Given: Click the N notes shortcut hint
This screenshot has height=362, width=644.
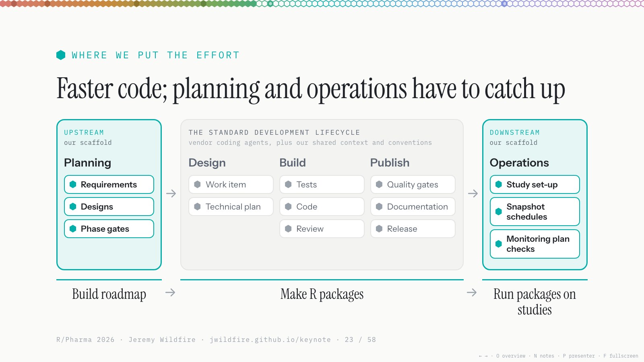Looking at the screenshot, I should pos(544,356).
